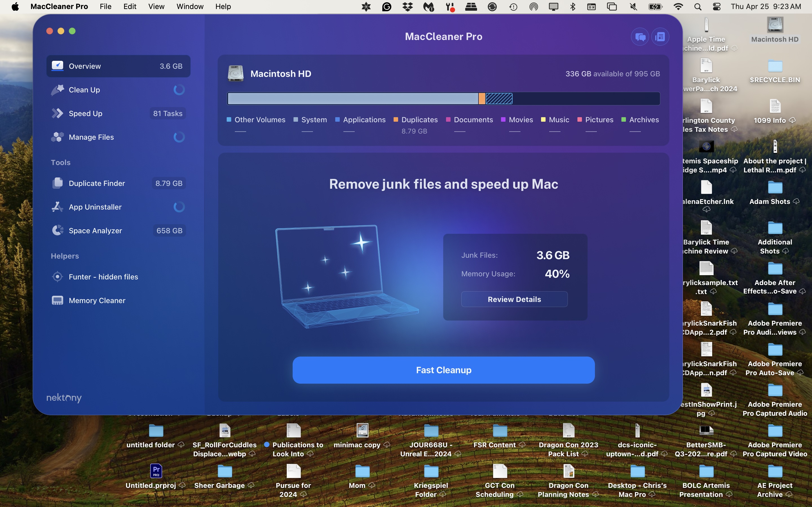The width and height of the screenshot is (812, 507).
Task: Open Funter for hidden files
Action: (103, 277)
